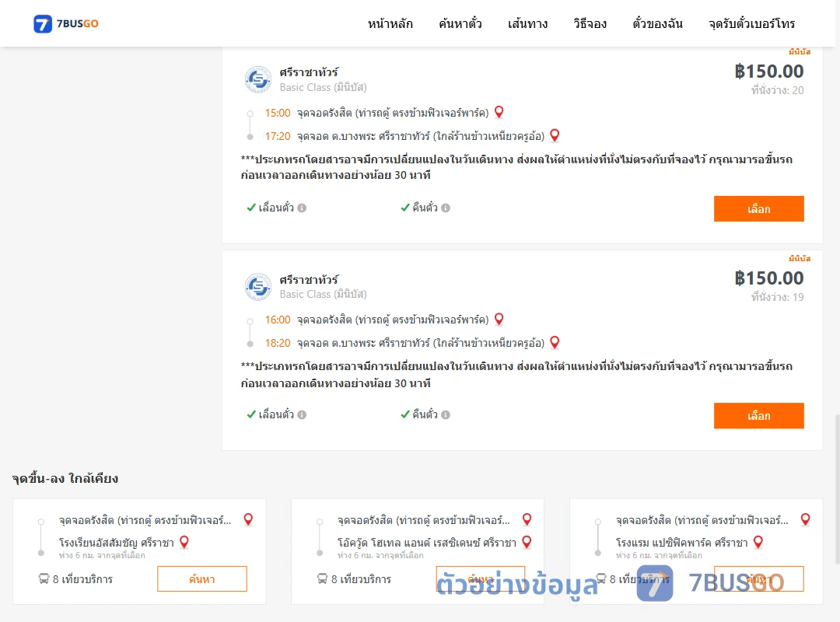Click คืนตั๋ว info icon on 15:00 trip

click(x=446, y=208)
